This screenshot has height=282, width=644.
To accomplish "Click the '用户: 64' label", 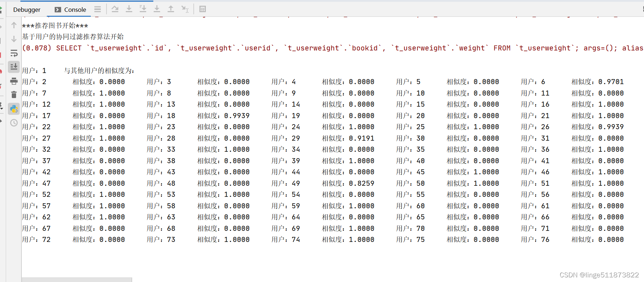I will coord(286,217).
